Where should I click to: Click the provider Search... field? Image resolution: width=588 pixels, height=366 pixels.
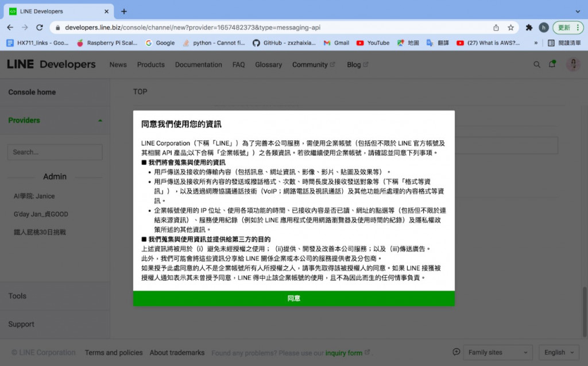point(55,152)
